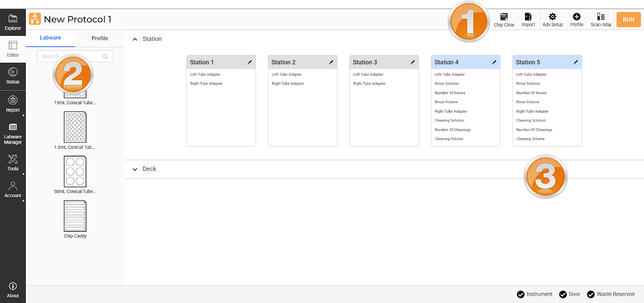The image size is (644, 303).
Task: Open the Status view in sidebar
Action: pyautogui.click(x=13, y=76)
